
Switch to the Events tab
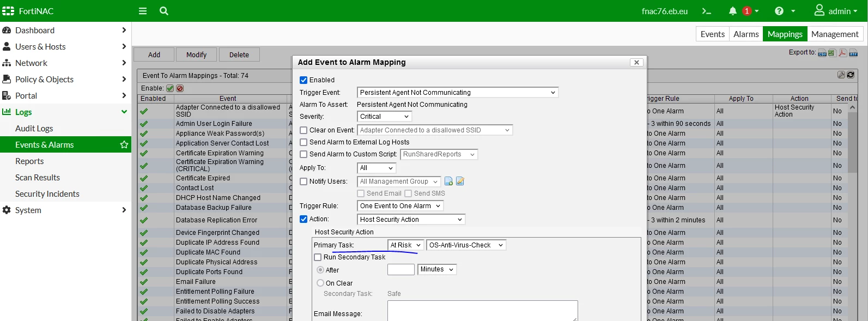pos(713,34)
